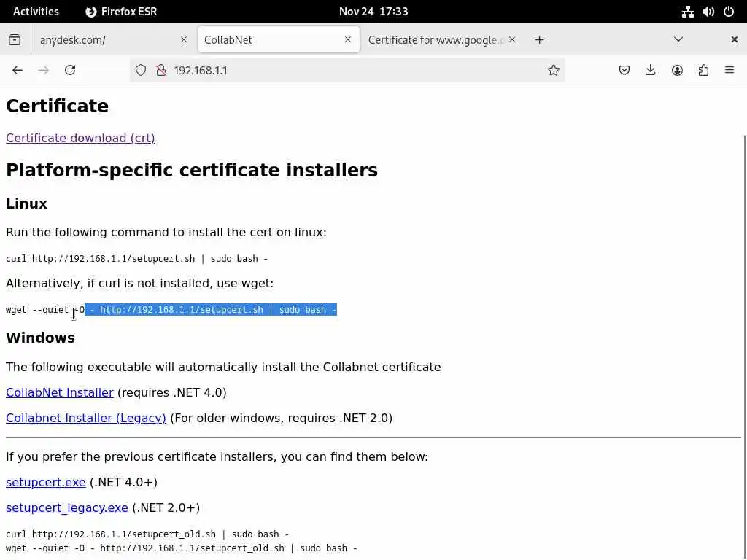747x560 pixels.
Task: Click the Certificate download (crt) link
Action: [x=80, y=138]
